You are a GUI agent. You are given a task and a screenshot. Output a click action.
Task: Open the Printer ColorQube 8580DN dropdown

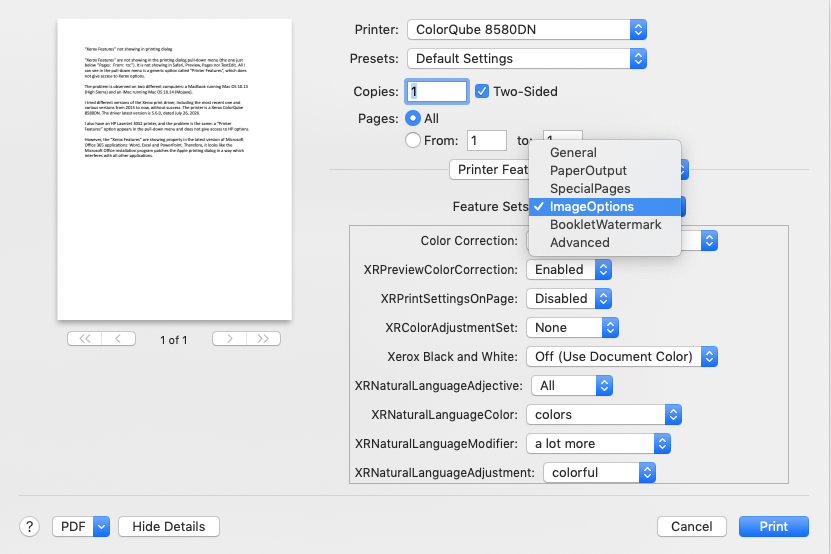527,30
